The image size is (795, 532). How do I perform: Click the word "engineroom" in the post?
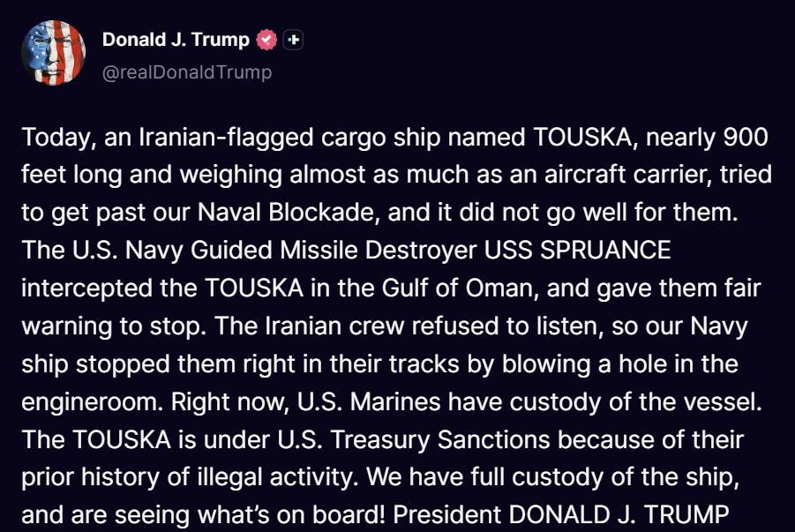click(97, 401)
